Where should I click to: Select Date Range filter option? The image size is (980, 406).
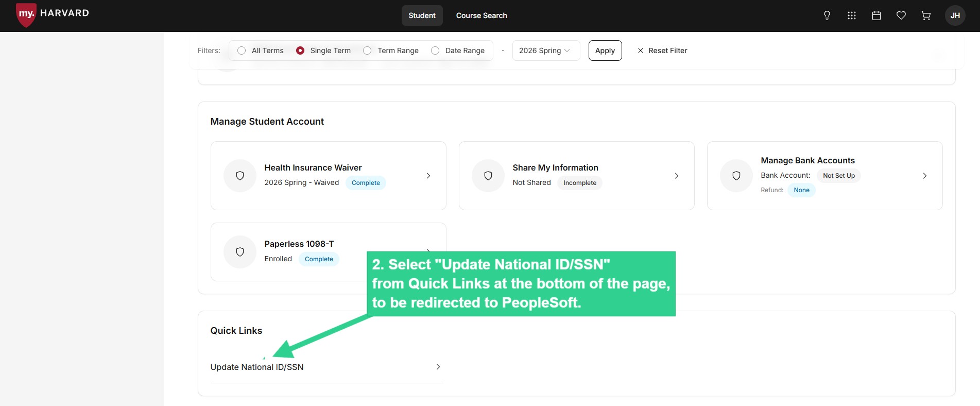point(458,50)
